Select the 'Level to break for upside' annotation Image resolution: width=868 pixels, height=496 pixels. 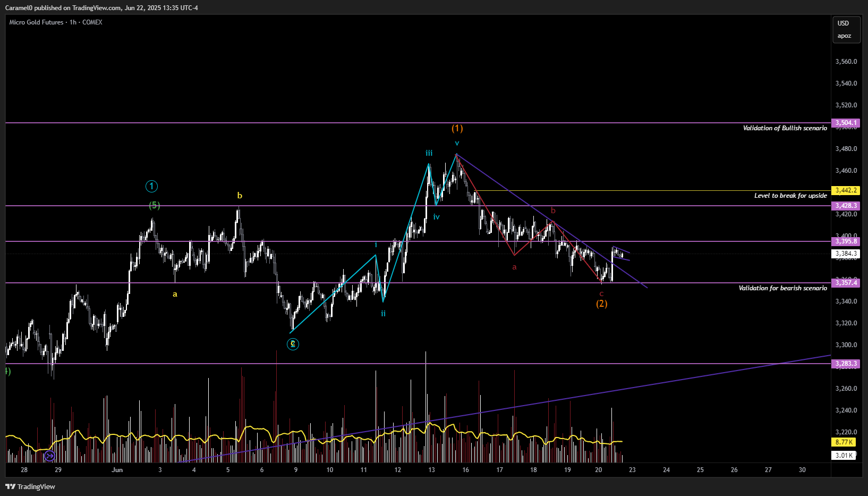tap(790, 196)
